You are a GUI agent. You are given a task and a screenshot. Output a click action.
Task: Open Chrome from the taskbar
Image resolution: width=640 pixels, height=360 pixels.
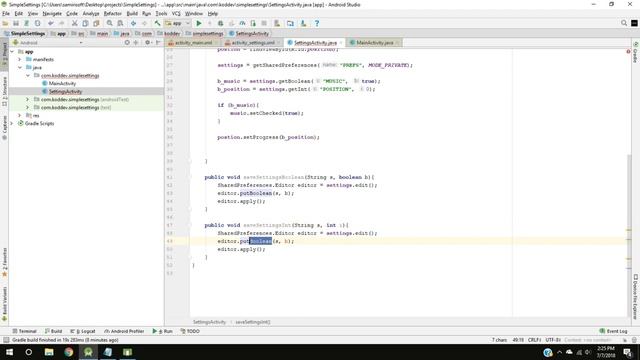[69, 352]
